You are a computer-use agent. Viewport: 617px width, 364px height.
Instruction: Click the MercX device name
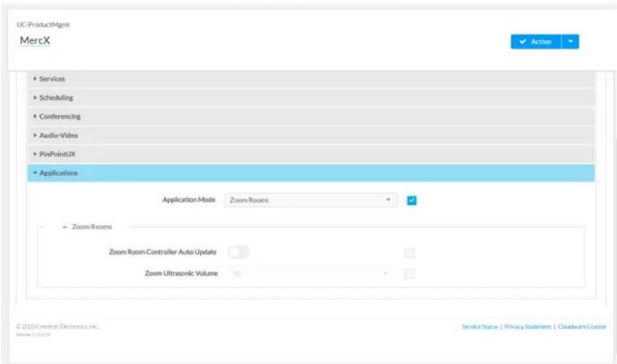pos(35,40)
